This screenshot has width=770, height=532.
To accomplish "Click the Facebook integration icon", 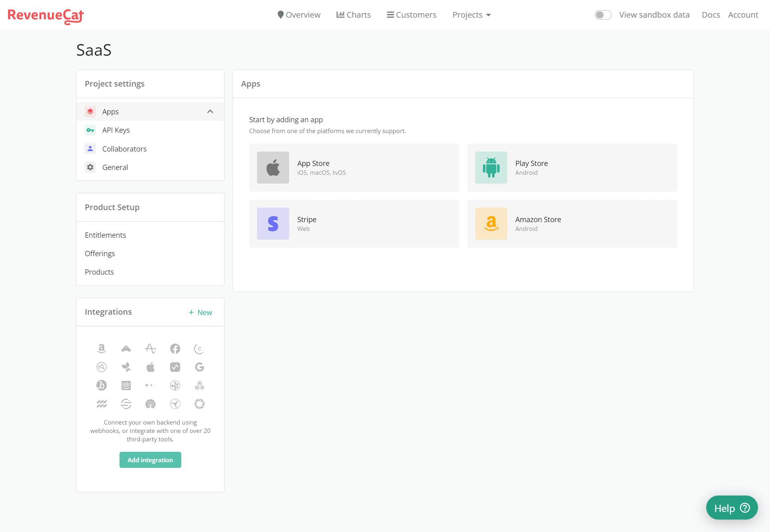I will click(x=175, y=349).
